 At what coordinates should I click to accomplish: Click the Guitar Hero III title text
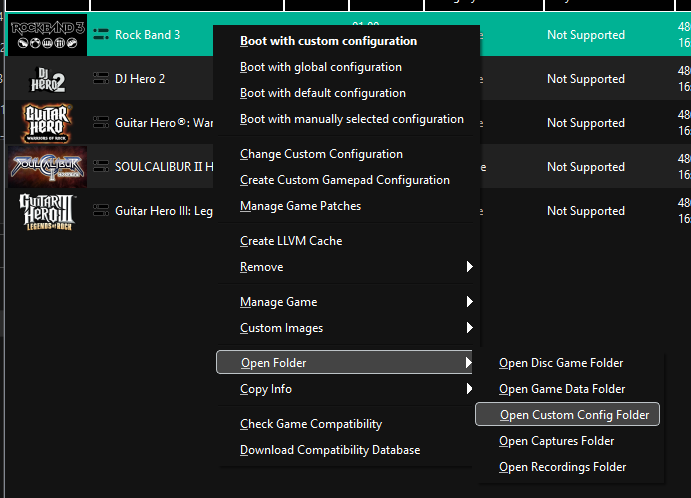click(x=164, y=211)
